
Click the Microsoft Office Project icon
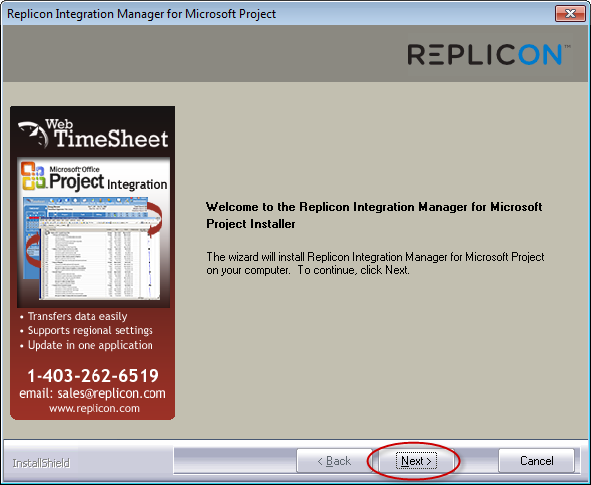[34, 176]
